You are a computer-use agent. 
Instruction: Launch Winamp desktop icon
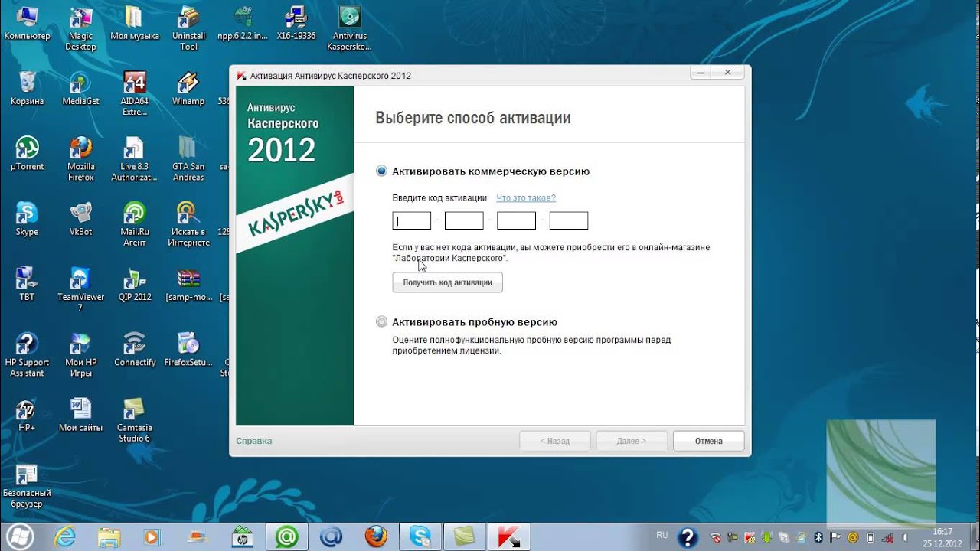pyautogui.click(x=188, y=88)
